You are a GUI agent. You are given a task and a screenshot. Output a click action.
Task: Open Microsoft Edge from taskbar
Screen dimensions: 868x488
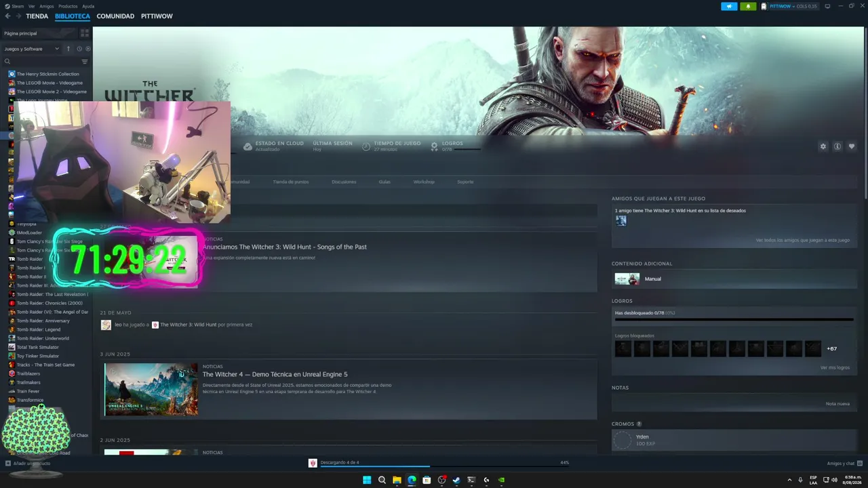click(412, 480)
